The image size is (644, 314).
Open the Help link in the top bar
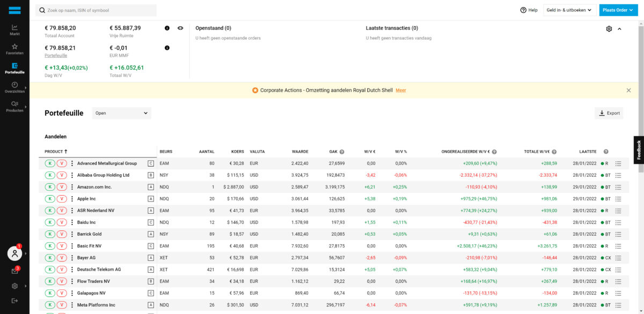point(529,10)
